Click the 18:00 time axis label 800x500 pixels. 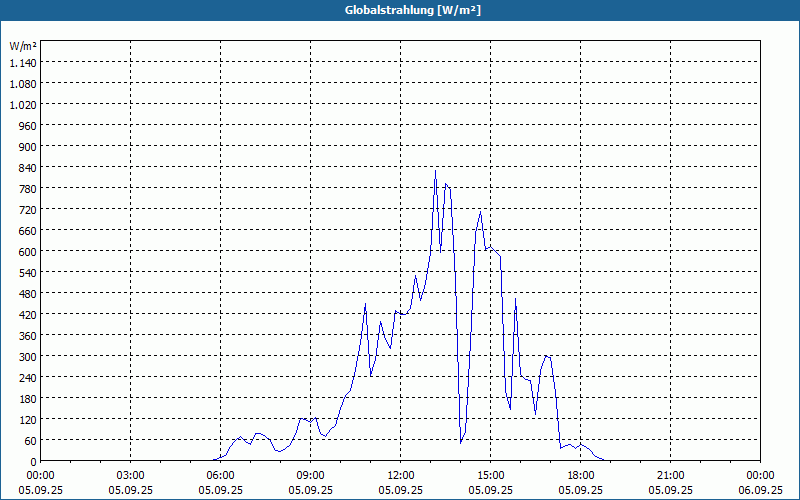tap(581, 476)
